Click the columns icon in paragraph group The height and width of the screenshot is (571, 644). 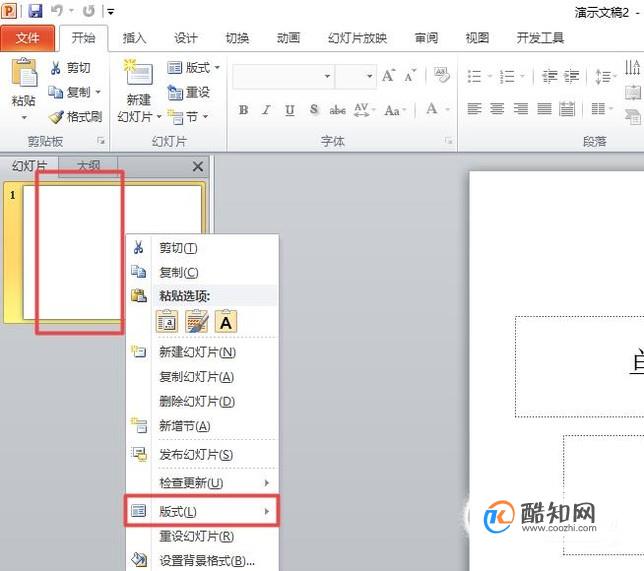coord(598,109)
